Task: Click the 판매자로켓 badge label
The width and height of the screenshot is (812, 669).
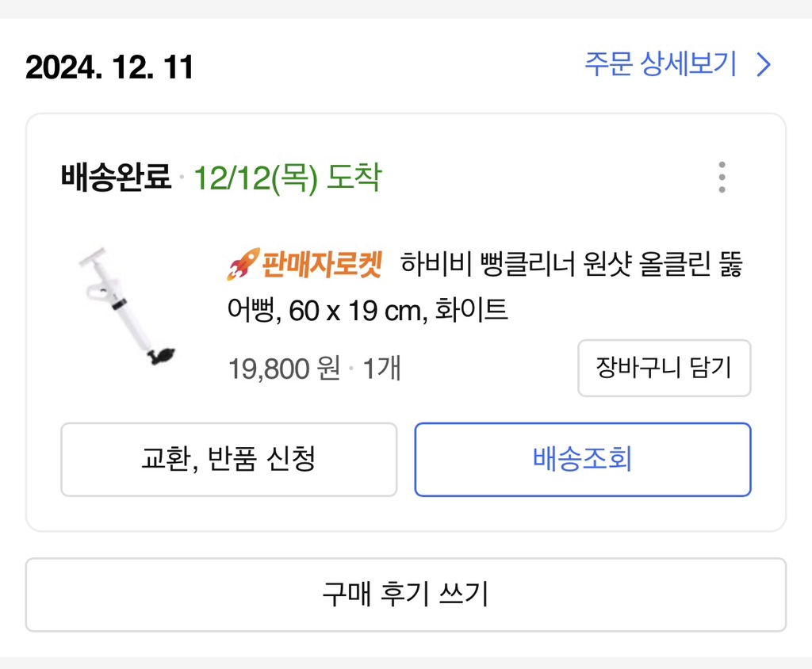Action: (322, 264)
